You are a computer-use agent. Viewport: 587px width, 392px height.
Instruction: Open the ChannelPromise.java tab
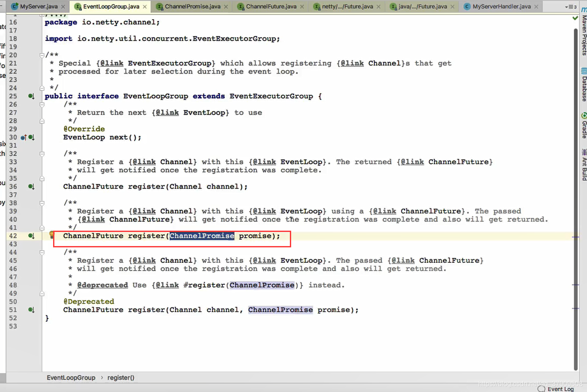pyautogui.click(x=193, y=6)
